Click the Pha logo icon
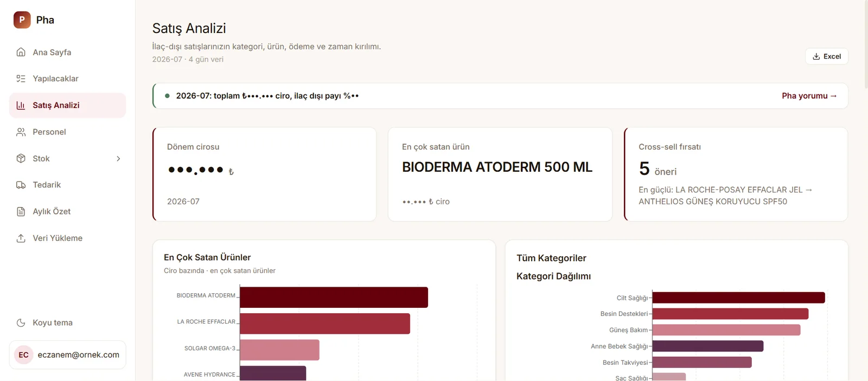The height and width of the screenshot is (381, 868). coord(22,20)
